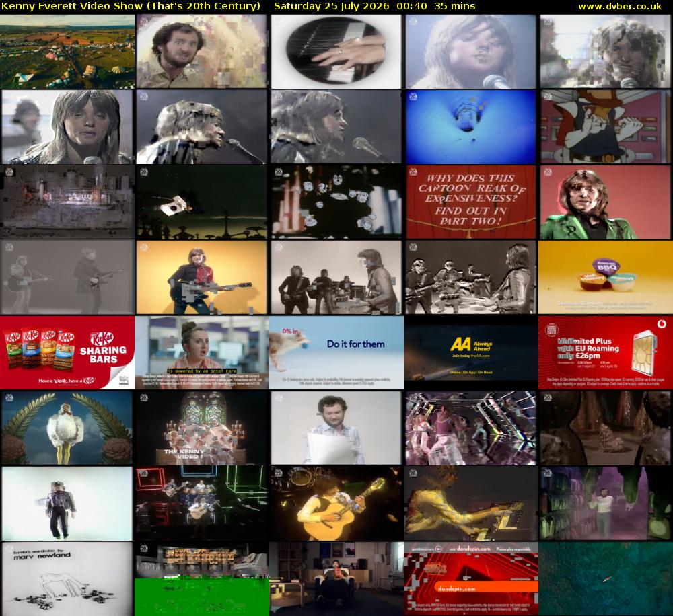Open the KitKat Sharing Bars advert frame
This screenshot has height=616, width=673.
point(67,352)
